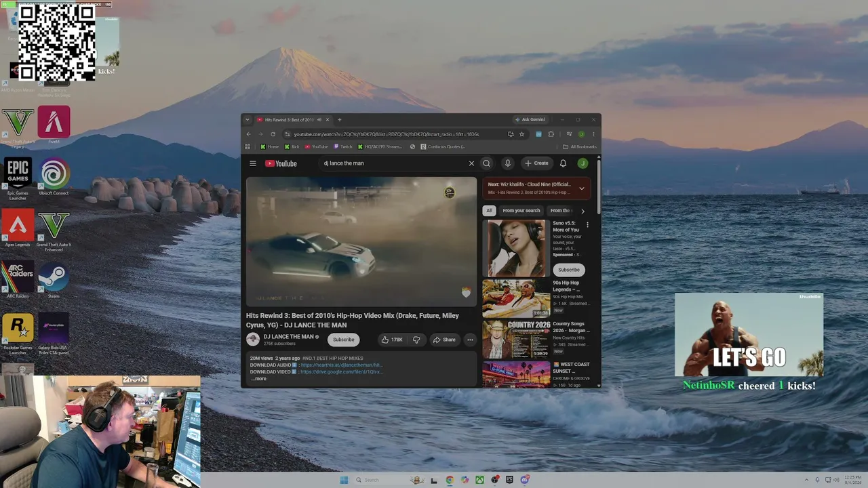The height and width of the screenshot is (488, 868).
Task: Open Chrome profile avatar in toolbar
Action: coord(581,134)
